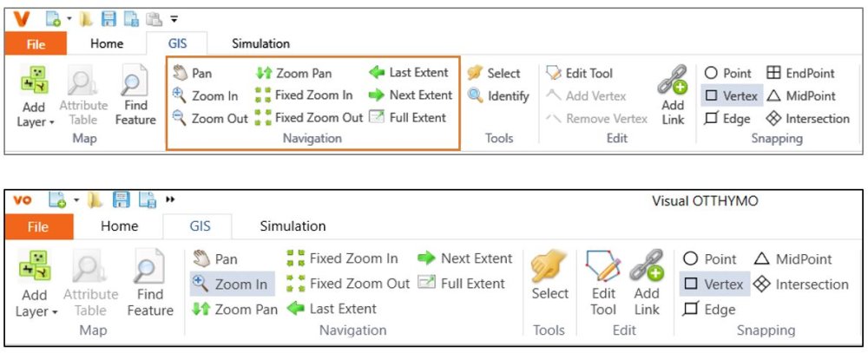This screenshot has width=868, height=353.
Task: Click Last Extent in the lower ribbon
Action: 332,309
